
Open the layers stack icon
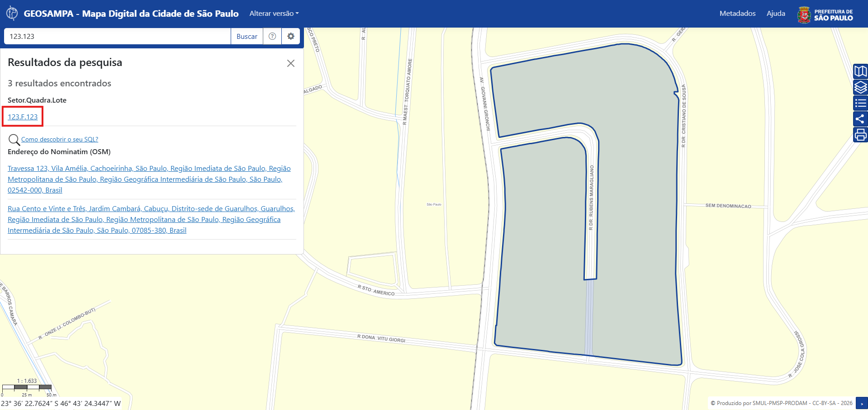click(x=860, y=87)
